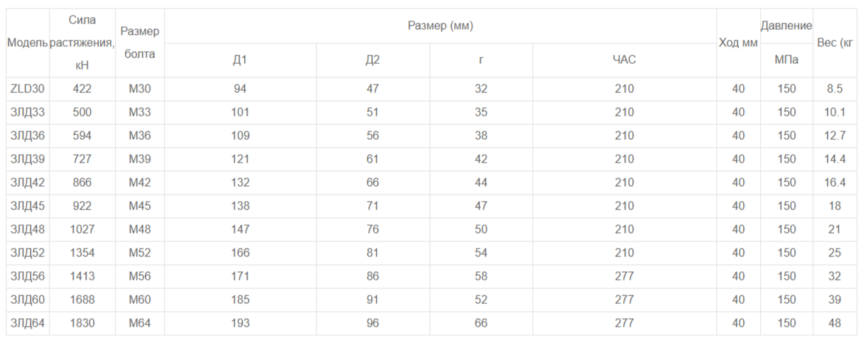Select the weight value 48 cell
The width and height of the screenshot is (868, 343).
835,323
